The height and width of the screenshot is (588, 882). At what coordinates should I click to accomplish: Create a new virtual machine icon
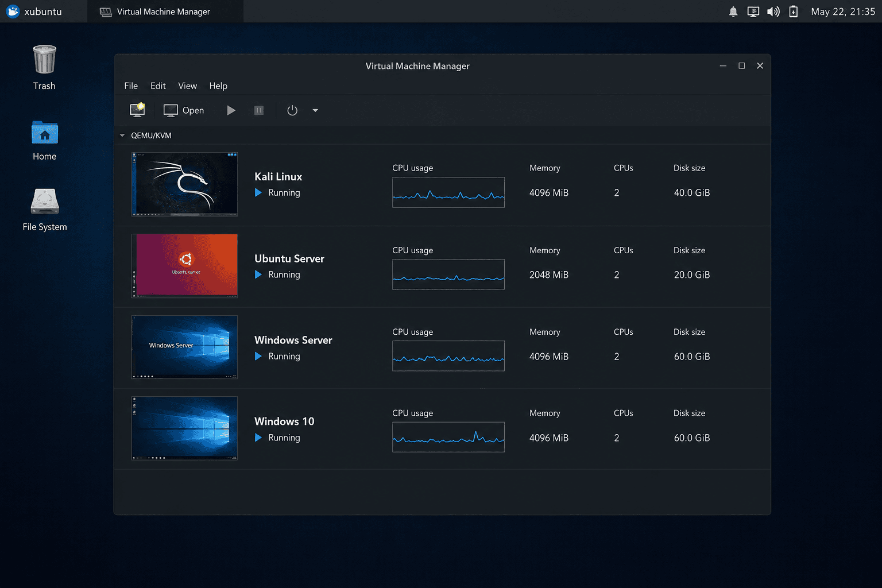click(x=137, y=110)
